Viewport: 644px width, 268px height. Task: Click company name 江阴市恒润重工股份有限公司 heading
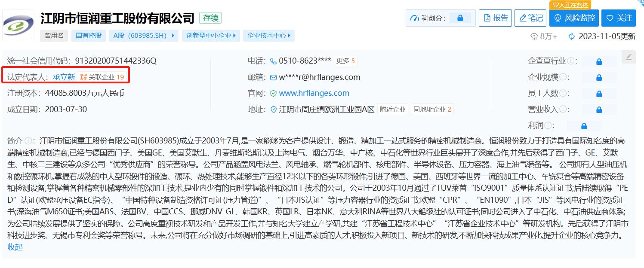[117, 18]
